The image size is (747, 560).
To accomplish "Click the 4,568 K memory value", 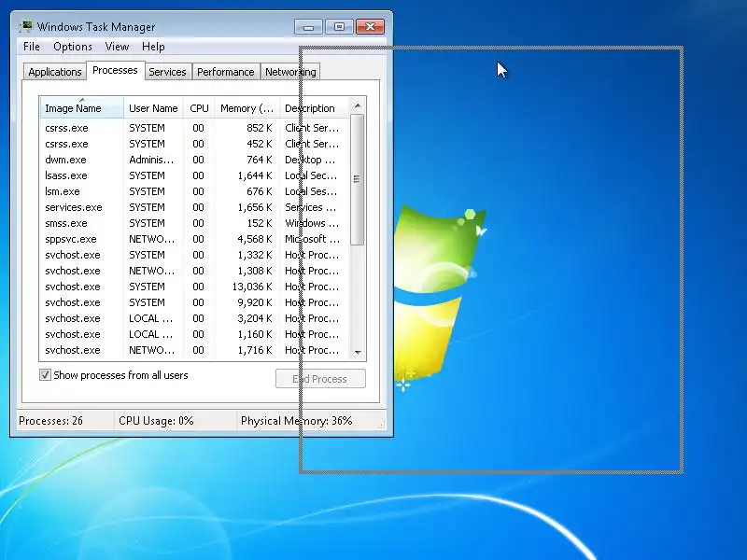I will [x=255, y=239].
